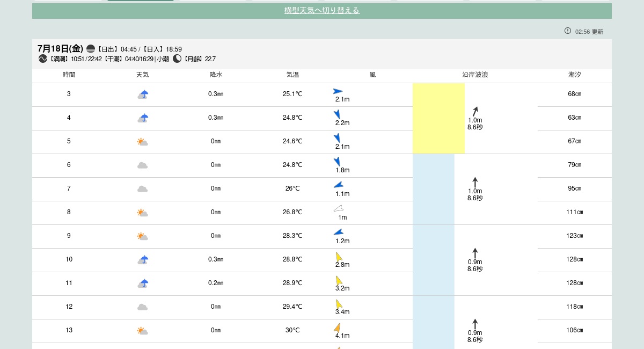Click the 30℃ temperature cell at hour 13

pyautogui.click(x=292, y=330)
